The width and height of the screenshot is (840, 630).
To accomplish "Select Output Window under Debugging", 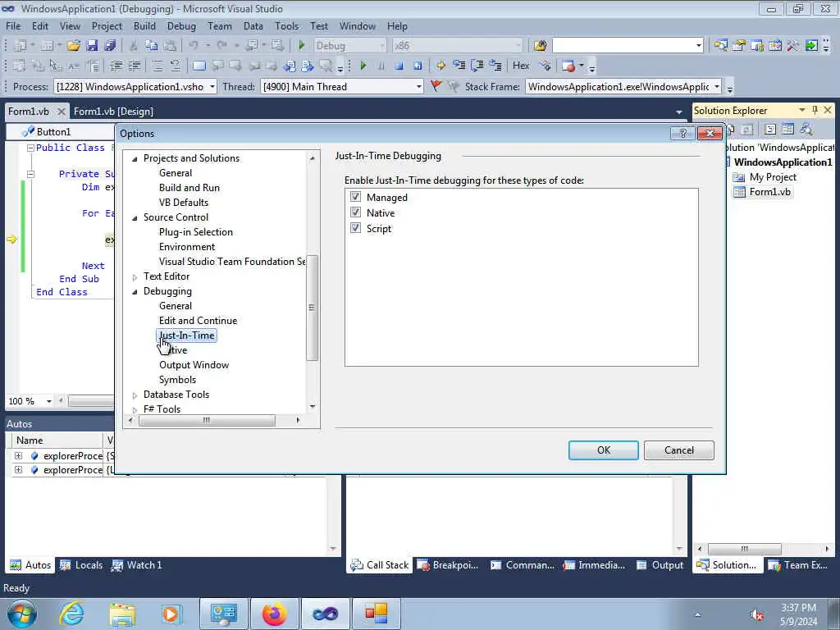I will point(194,365).
